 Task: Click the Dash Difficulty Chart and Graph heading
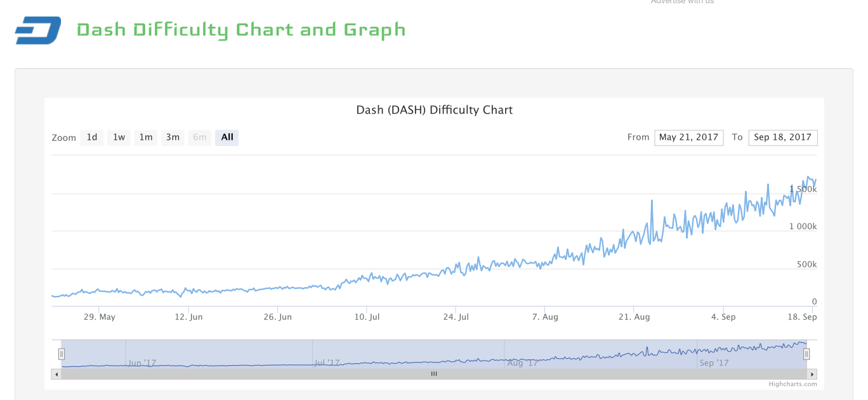point(241,30)
